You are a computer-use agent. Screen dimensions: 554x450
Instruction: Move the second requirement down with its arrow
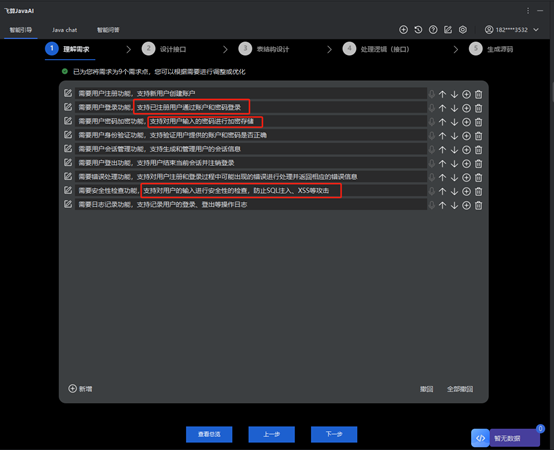[x=454, y=108]
